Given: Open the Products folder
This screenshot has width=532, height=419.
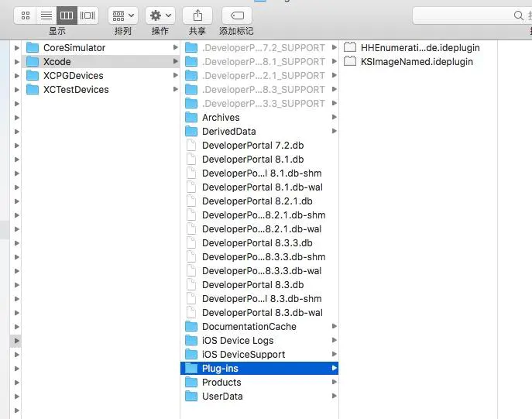Looking at the screenshot, I should point(259,383).
